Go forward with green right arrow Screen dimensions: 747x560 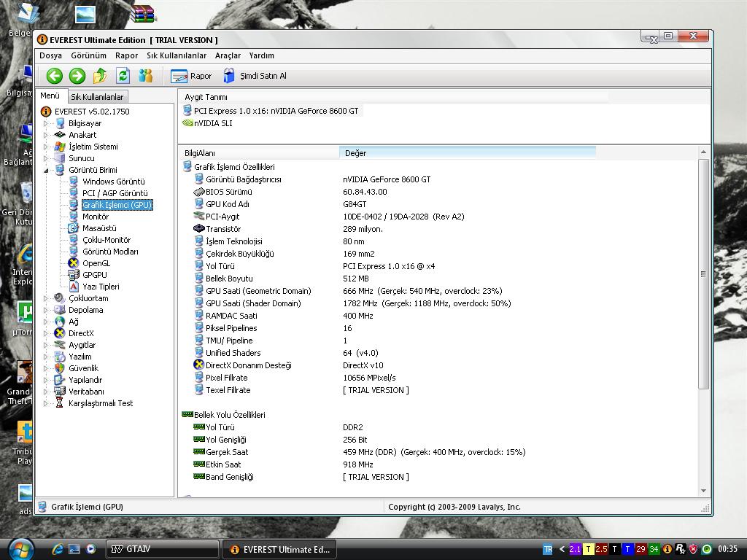point(77,76)
